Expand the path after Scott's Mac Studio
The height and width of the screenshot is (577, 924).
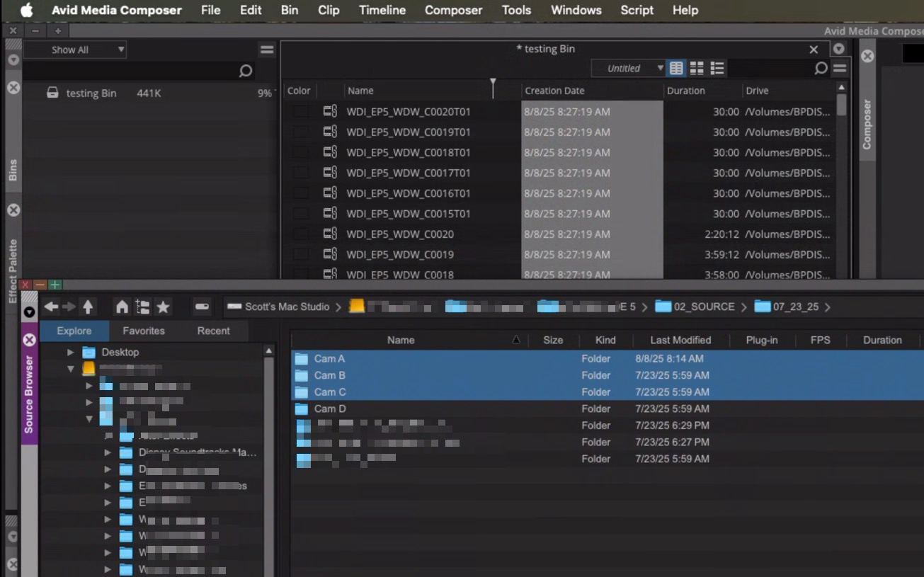[x=338, y=307]
